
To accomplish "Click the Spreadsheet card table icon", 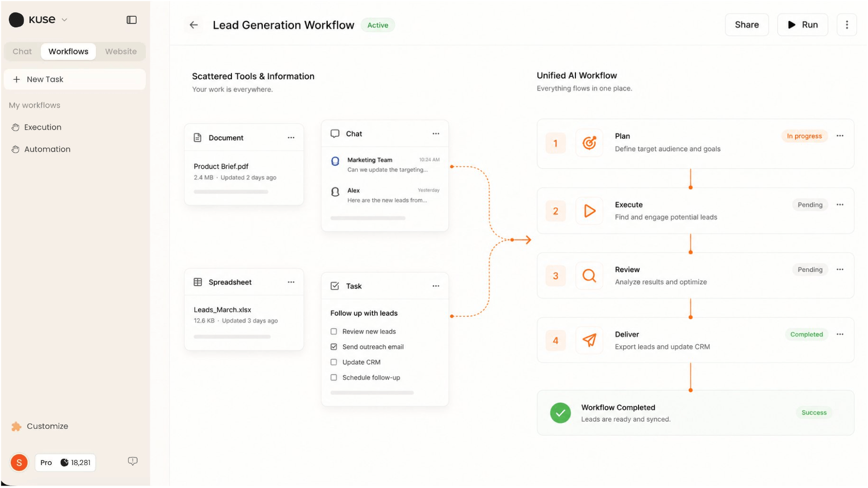I will (x=198, y=283).
